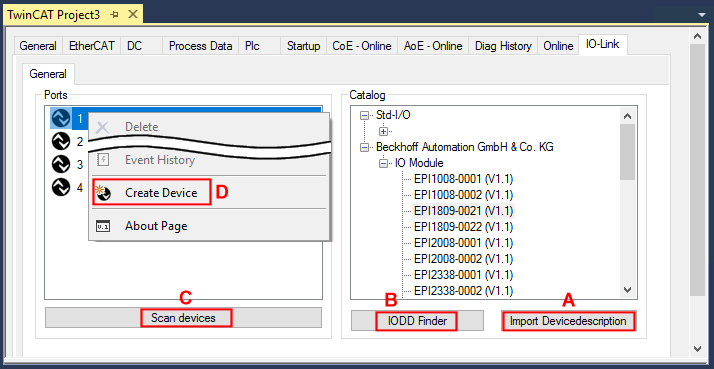This screenshot has width=714, height=369.
Task: Click catalog scrollbar down arrow
Action: point(627,290)
